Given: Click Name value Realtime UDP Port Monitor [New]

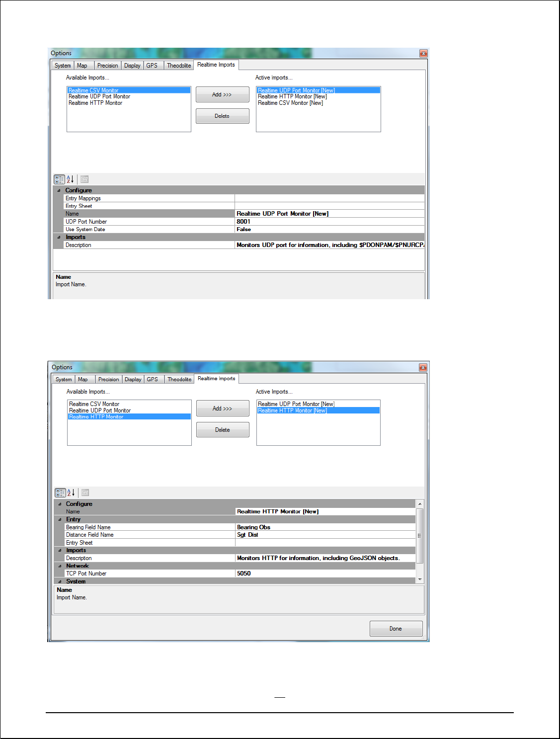Looking at the screenshot, I should [x=330, y=214].
